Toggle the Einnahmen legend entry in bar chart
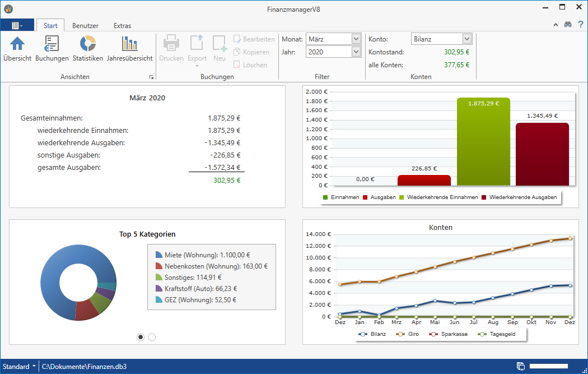The image size is (588, 374). tap(341, 197)
